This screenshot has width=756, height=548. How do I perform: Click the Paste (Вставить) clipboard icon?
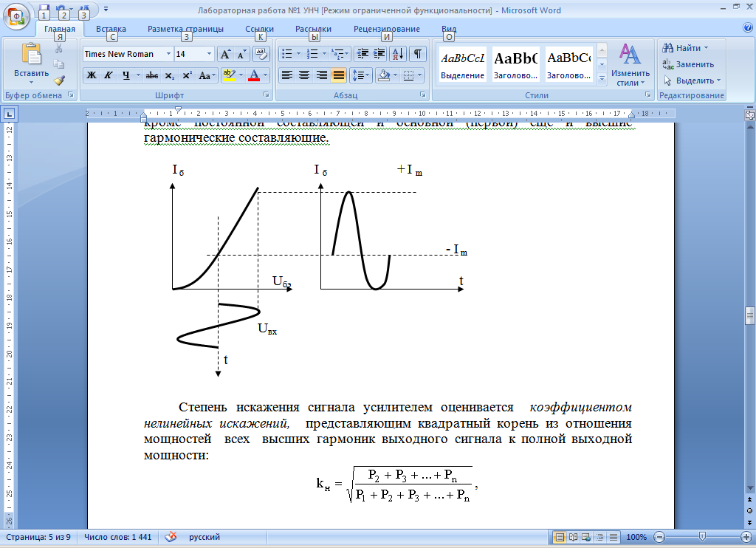coord(31,54)
